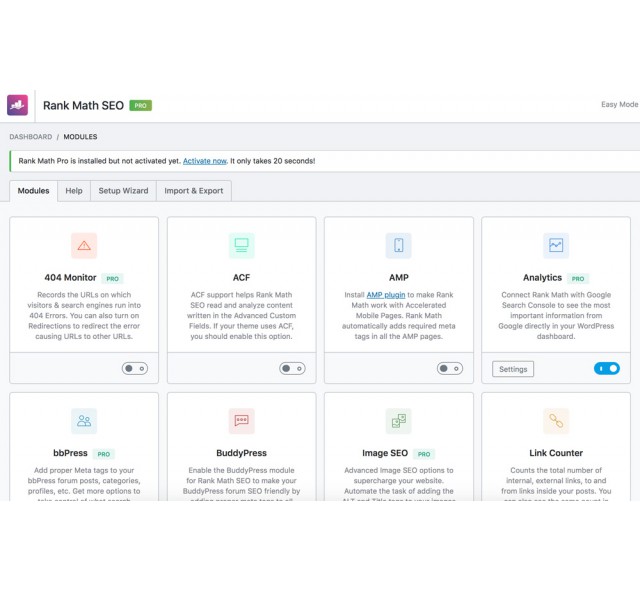Click the MODULES breadcrumb text

tap(80, 137)
